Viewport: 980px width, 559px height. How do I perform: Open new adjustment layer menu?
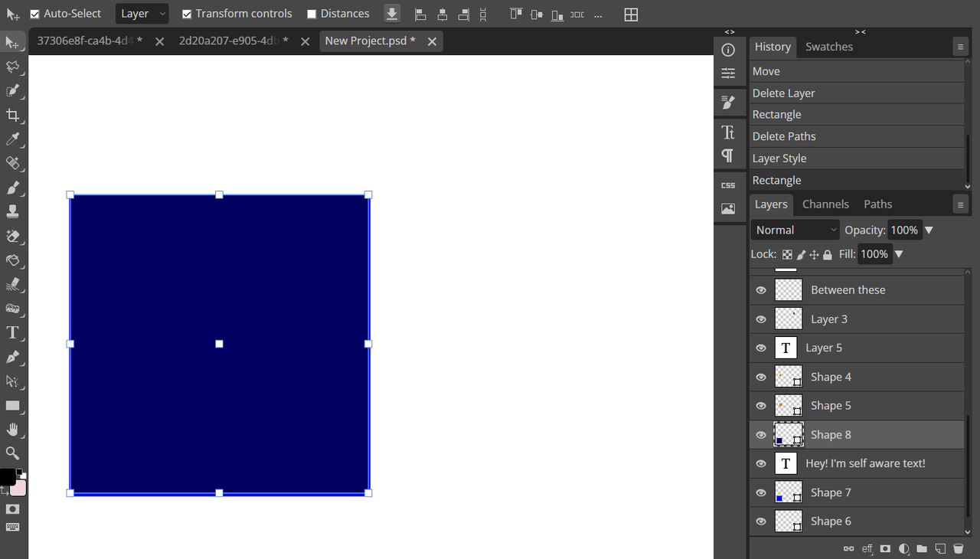[904, 548]
